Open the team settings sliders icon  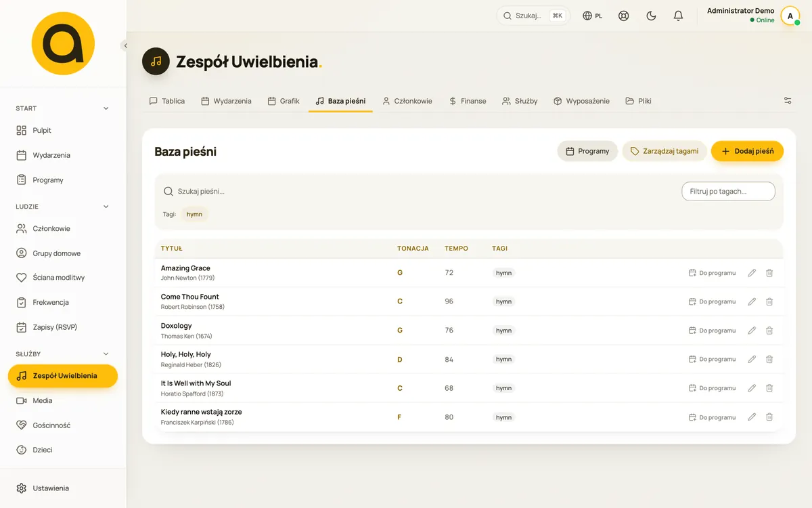pyautogui.click(x=788, y=101)
